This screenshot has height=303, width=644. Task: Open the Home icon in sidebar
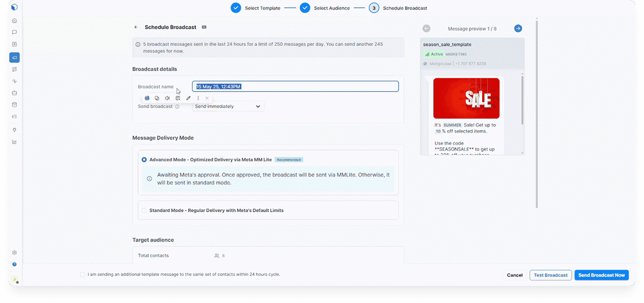(x=14, y=20)
